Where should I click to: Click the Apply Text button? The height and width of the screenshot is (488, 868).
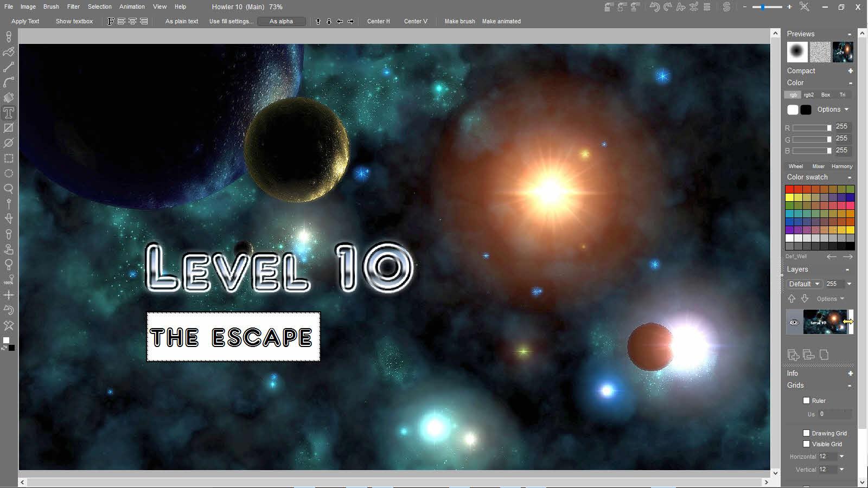25,21
